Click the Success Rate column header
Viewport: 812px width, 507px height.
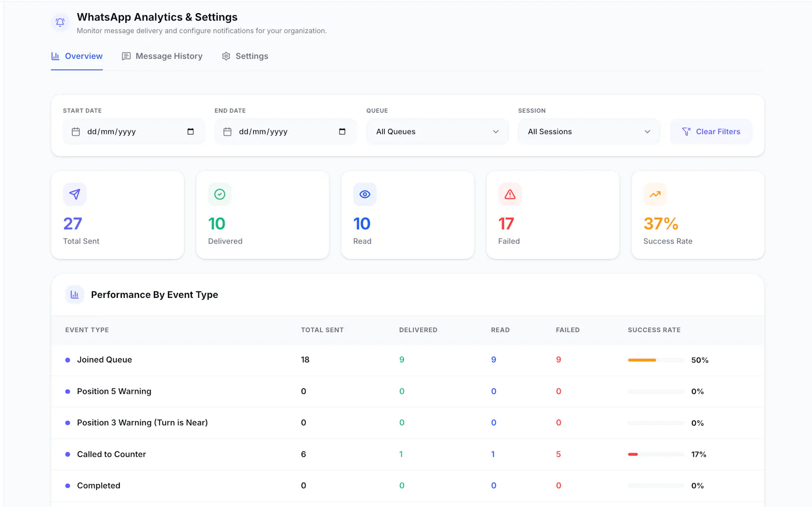(x=654, y=330)
